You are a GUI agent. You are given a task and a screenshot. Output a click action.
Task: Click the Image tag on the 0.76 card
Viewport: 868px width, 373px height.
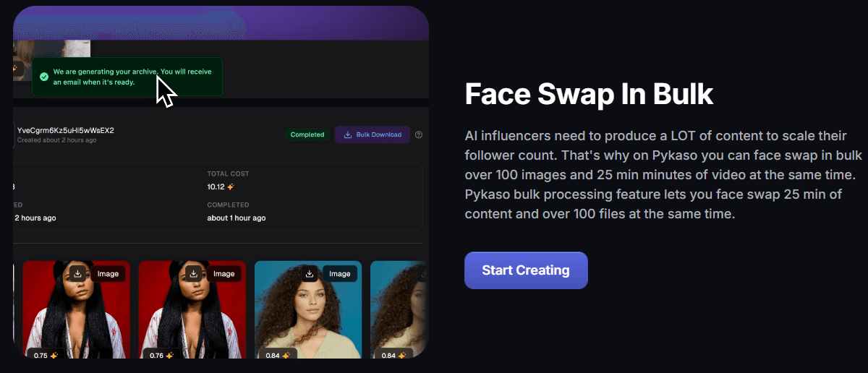click(x=224, y=273)
